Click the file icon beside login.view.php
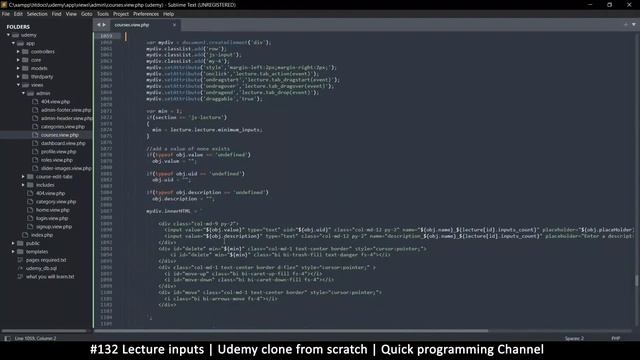 (x=30, y=218)
